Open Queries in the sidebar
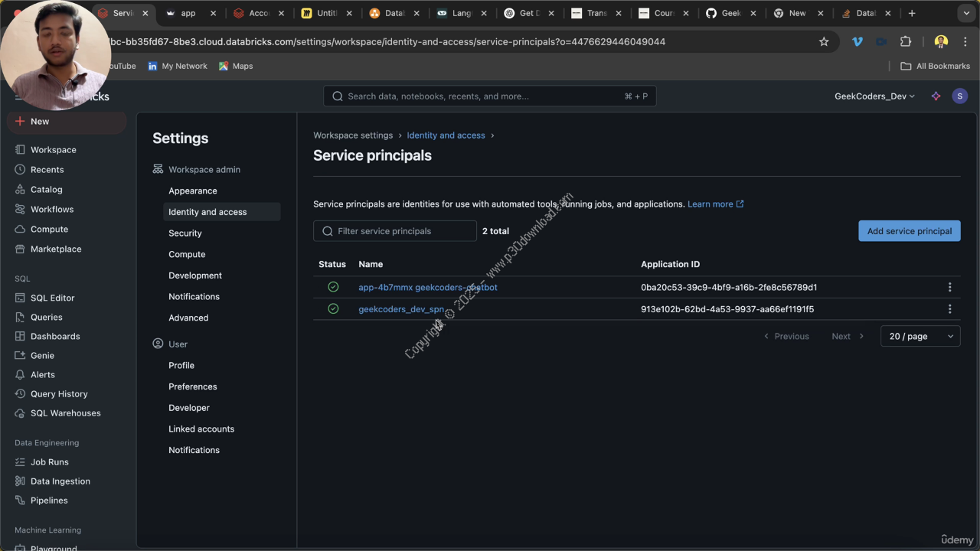Viewport: 980px width, 551px height. [x=46, y=318]
